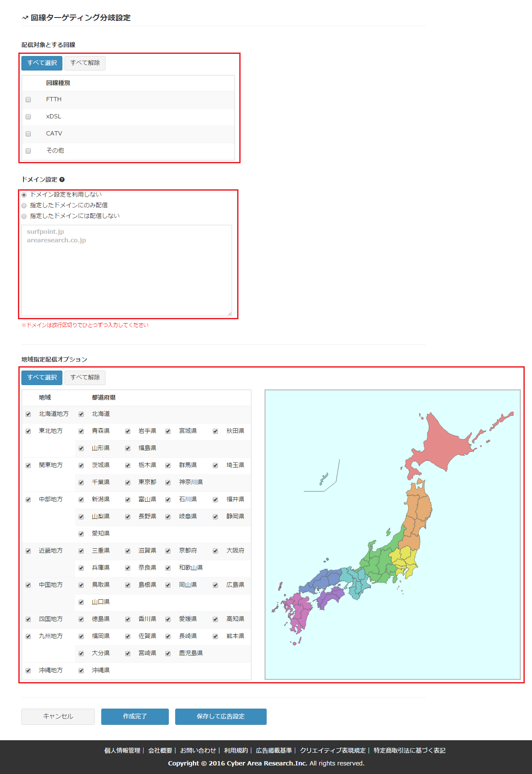
Task: Uncheck the 高知県 prefecture checkbox
Action: pyautogui.click(x=215, y=619)
